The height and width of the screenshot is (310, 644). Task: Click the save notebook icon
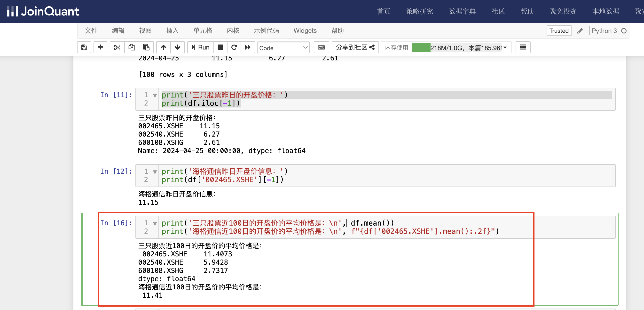pos(84,47)
